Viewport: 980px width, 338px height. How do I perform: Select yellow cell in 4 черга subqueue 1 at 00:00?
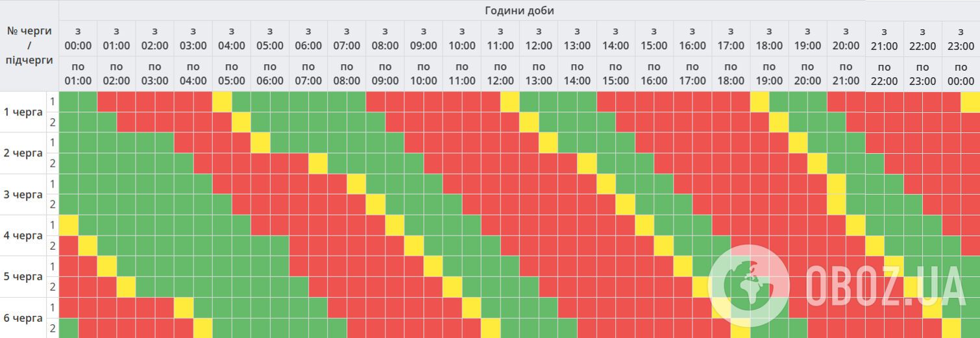[68, 225]
